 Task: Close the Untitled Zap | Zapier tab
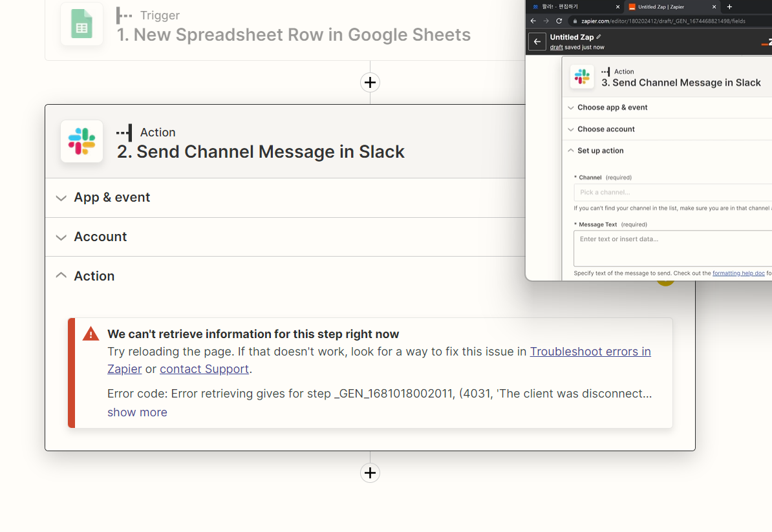pyautogui.click(x=714, y=7)
